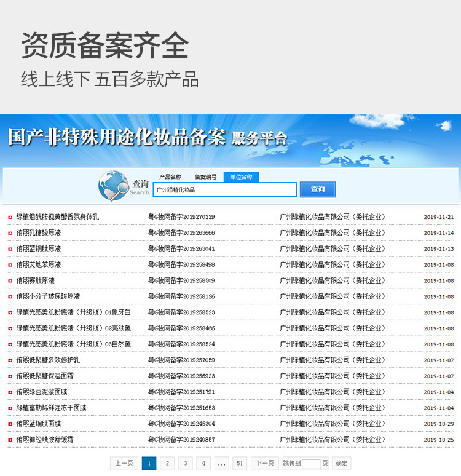461x476 pixels.
Task: Click filing number 粤G妆网备字2019258498
Action: pos(181,264)
